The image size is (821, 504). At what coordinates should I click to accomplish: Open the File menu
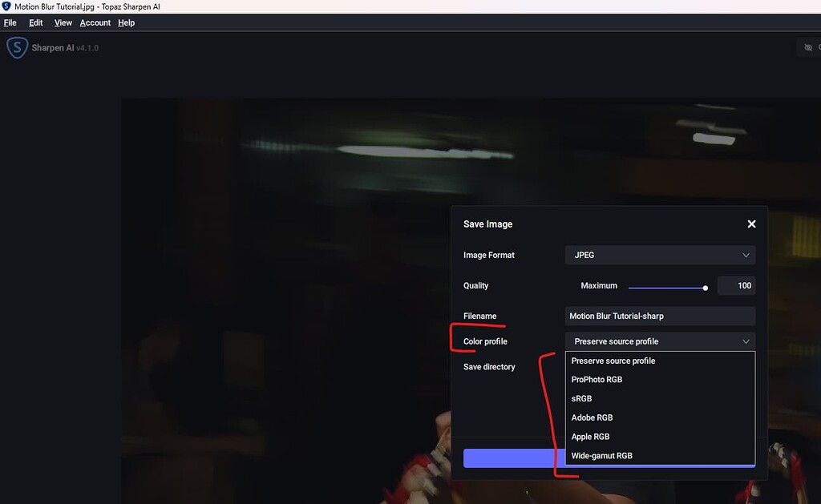pos(10,22)
